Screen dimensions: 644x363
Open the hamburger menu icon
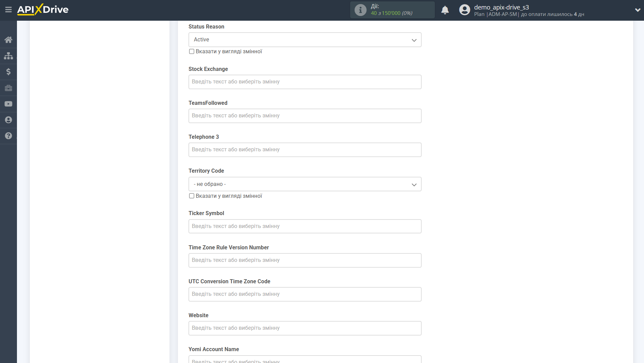[x=8, y=10]
